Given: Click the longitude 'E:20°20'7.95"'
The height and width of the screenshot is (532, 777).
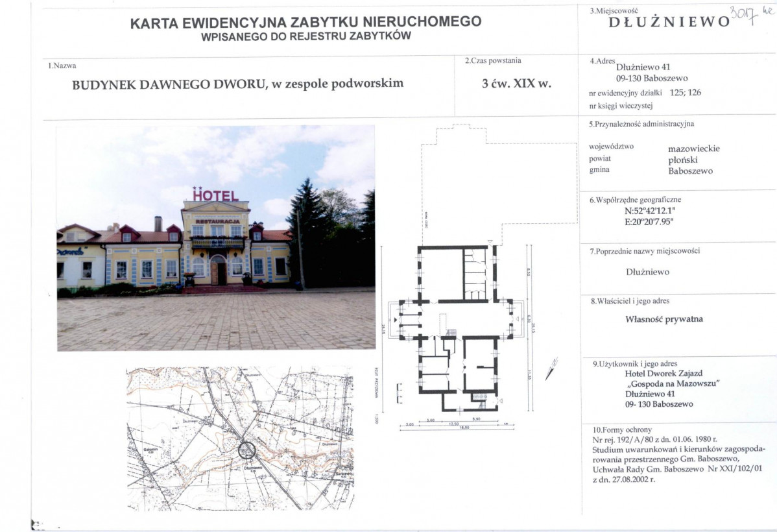Looking at the screenshot, I should coord(649,222).
